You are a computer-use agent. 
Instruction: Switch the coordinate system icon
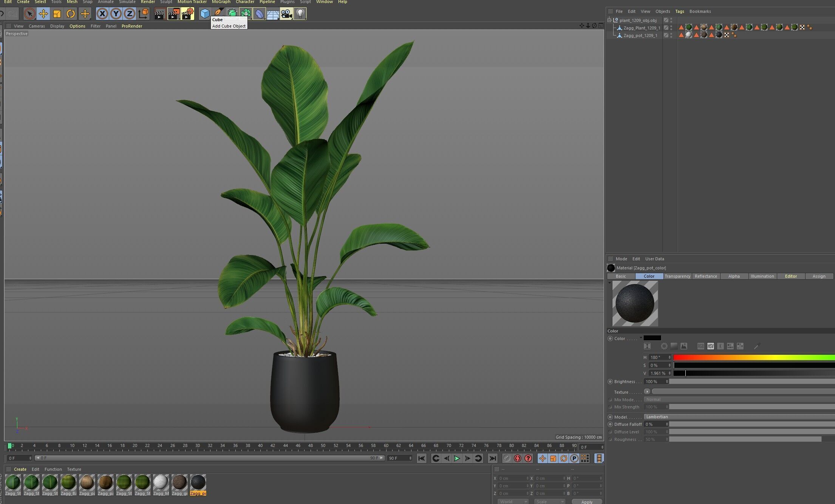tap(144, 14)
